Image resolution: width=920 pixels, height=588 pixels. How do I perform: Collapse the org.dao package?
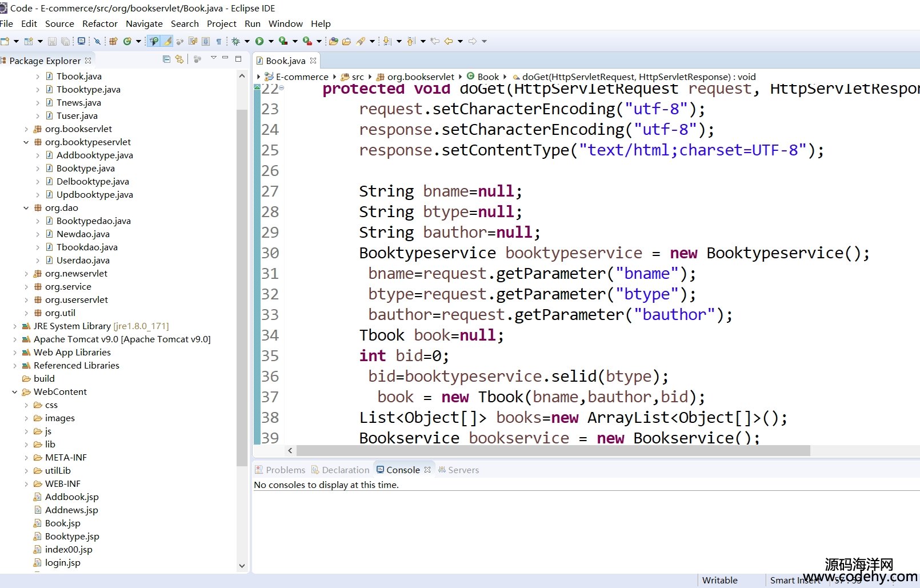pyautogui.click(x=26, y=208)
